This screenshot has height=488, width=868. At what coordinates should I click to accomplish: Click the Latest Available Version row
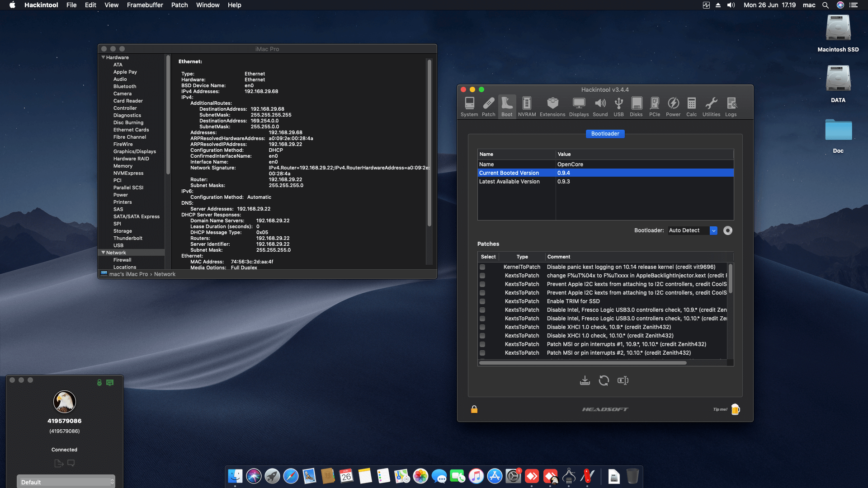(x=605, y=182)
